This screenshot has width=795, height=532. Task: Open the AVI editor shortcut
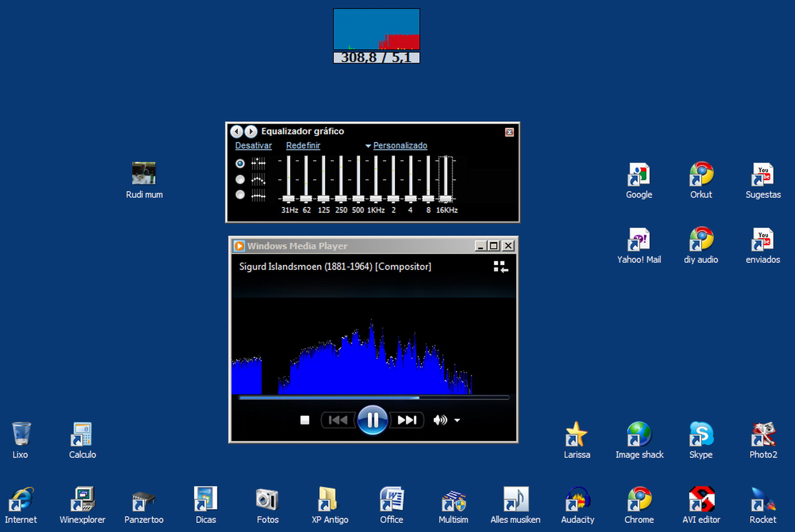pyautogui.click(x=701, y=499)
